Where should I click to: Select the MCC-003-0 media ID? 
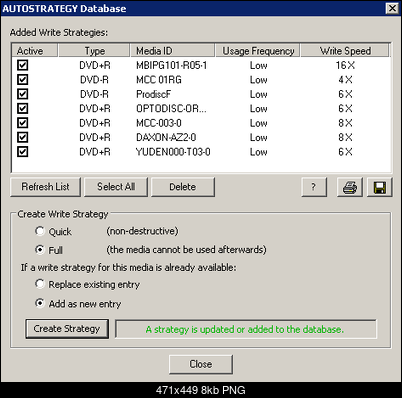[159, 123]
